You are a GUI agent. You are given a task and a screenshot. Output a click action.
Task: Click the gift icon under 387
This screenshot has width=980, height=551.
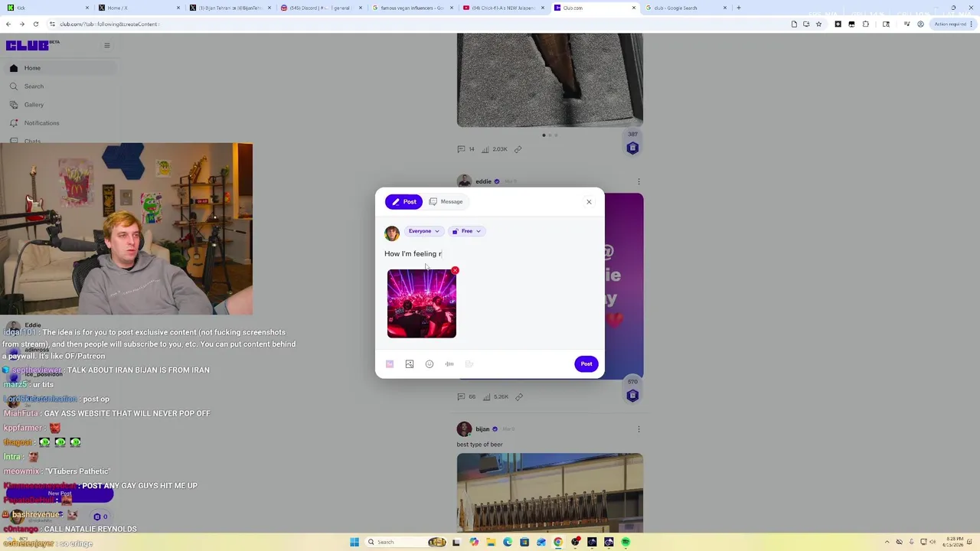632,148
